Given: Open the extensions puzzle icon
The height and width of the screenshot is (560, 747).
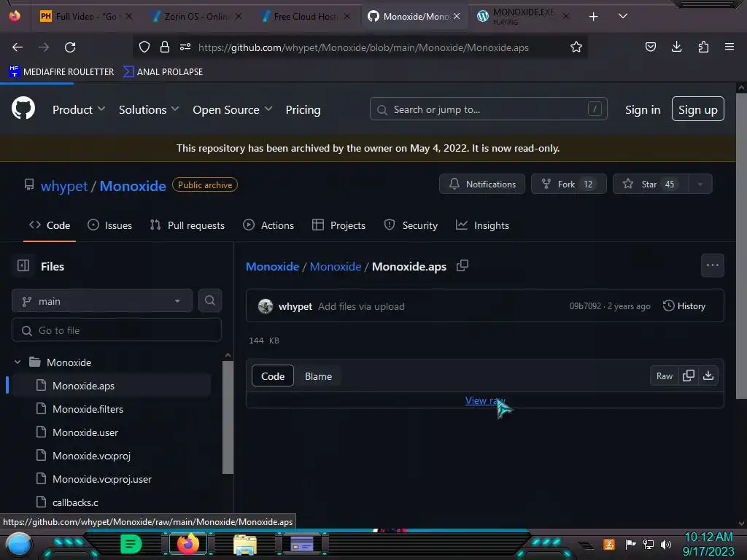Looking at the screenshot, I should coord(703,47).
